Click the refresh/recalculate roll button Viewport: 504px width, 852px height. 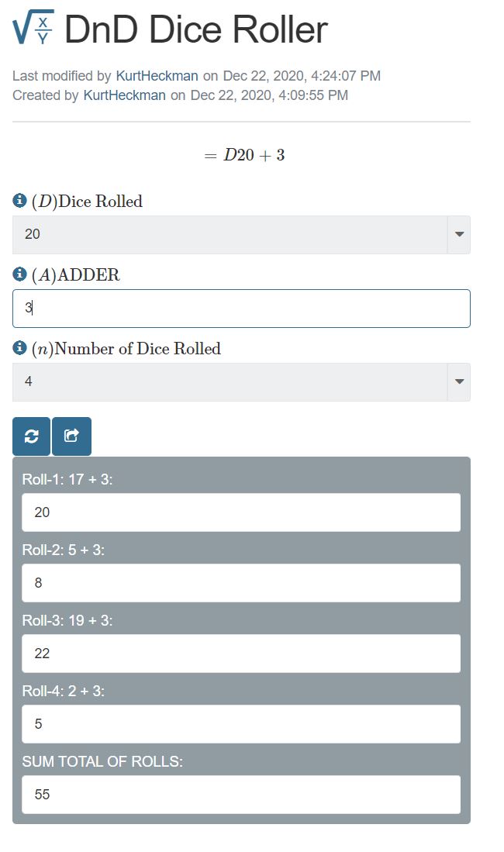(31, 436)
